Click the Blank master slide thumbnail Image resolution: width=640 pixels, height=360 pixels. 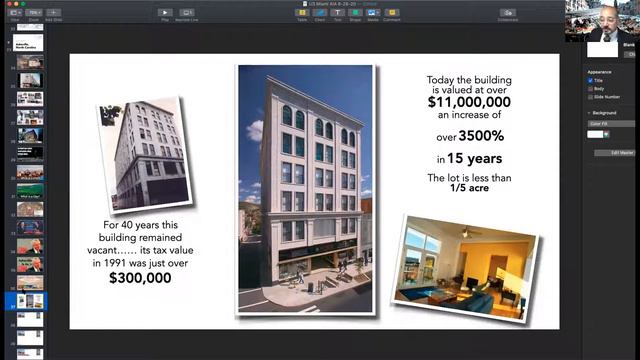(602, 49)
